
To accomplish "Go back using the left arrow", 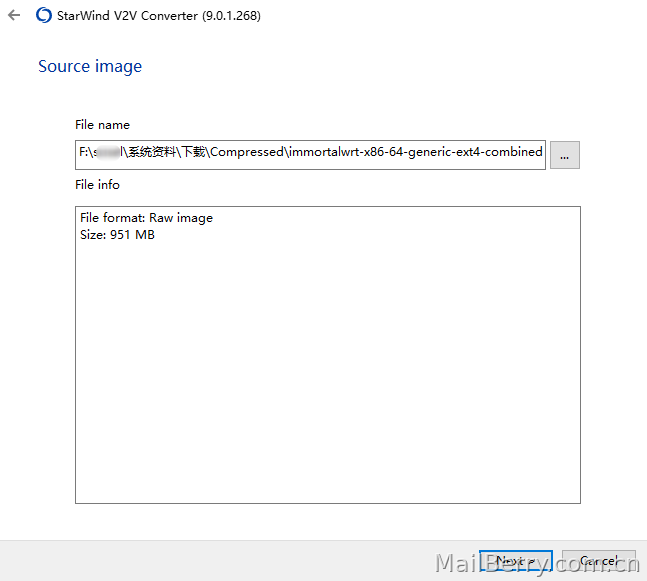I will click(x=14, y=16).
